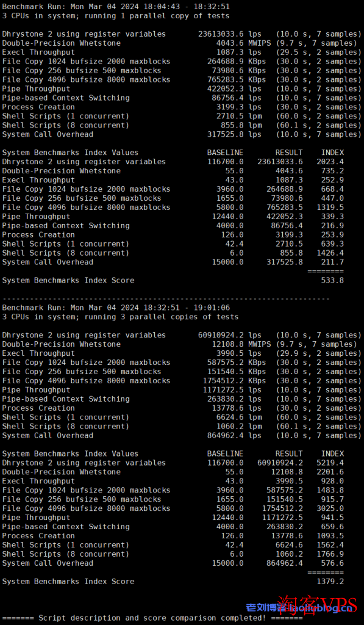Click the System Call Overhead index 576.6
This screenshot has width=364, height=625.
pos(332,563)
